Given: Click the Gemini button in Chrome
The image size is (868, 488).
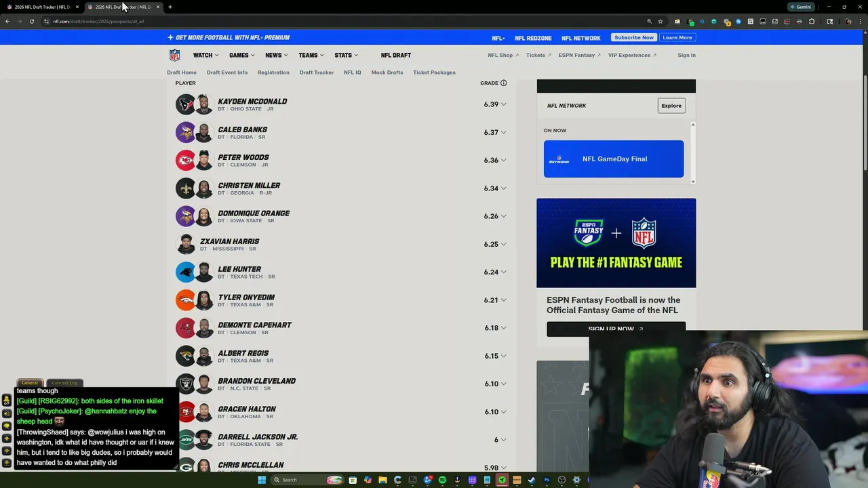Looking at the screenshot, I should [x=800, y=7].
